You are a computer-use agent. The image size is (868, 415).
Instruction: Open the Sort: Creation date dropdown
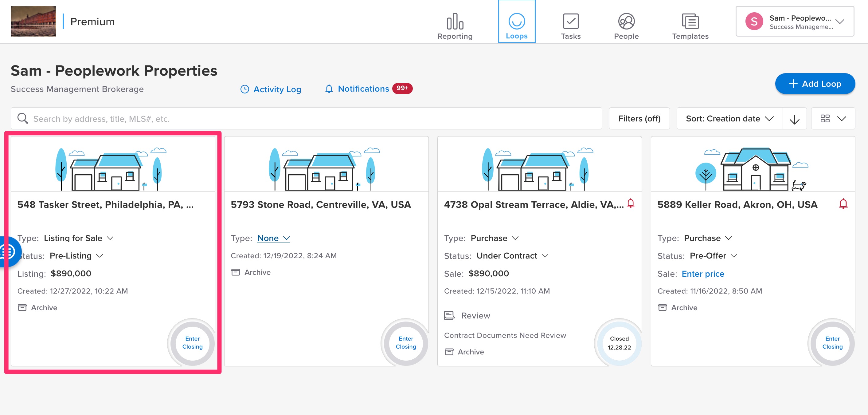click(729, 118)
